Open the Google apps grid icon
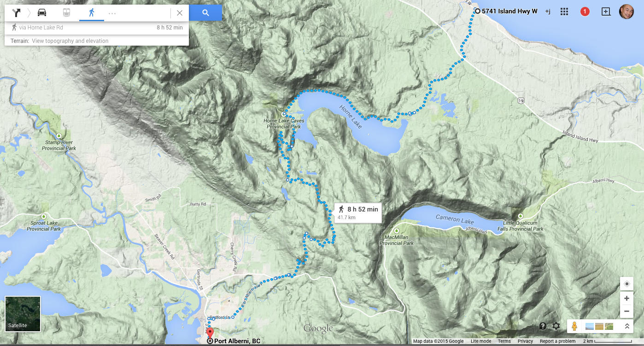Viewport: 644px width, 346px height. (564, 12)
